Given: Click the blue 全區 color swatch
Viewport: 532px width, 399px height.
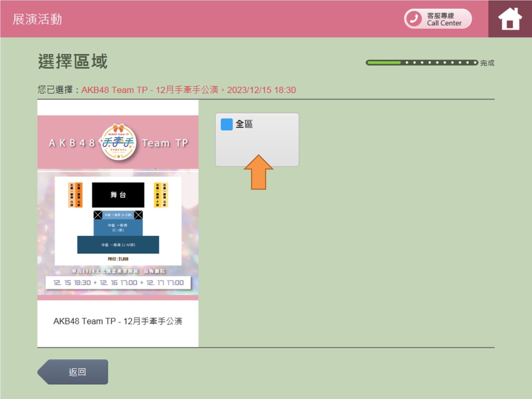Looking at the screenshot, I should [x=226, y=124].
